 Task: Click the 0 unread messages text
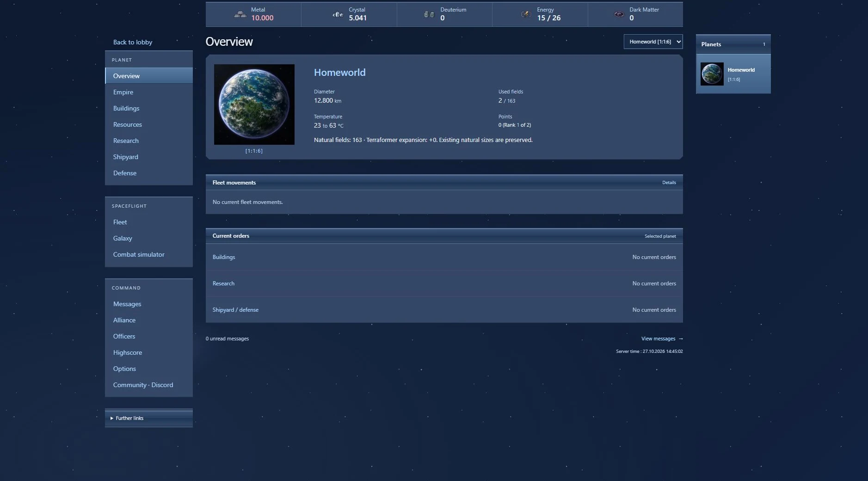tap(227, 339)
